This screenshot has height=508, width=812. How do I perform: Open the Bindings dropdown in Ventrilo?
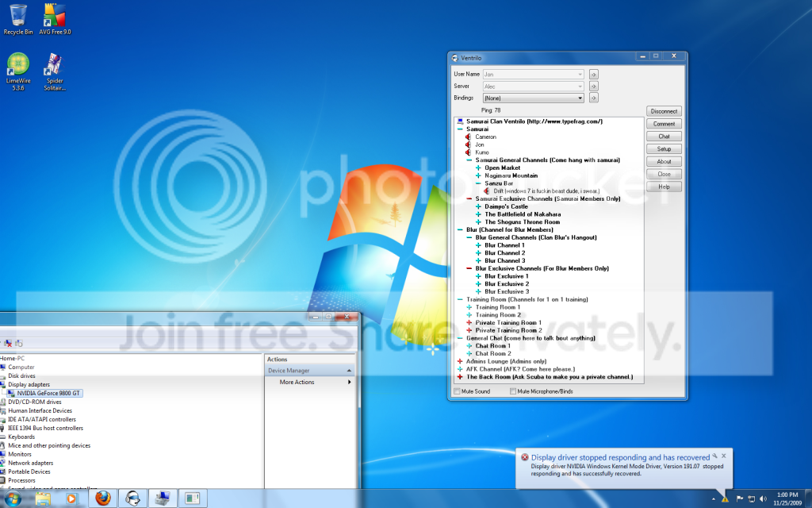coord(534,98)
